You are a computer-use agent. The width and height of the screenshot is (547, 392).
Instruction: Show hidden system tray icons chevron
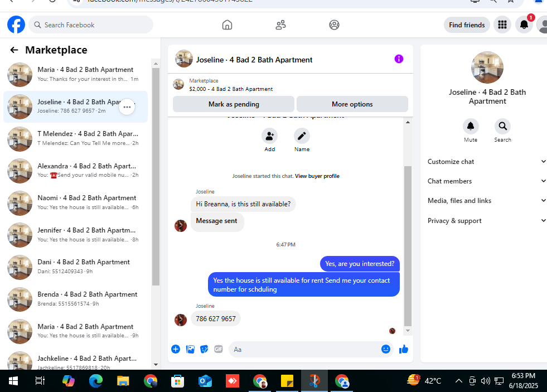(x=459, y=381)
